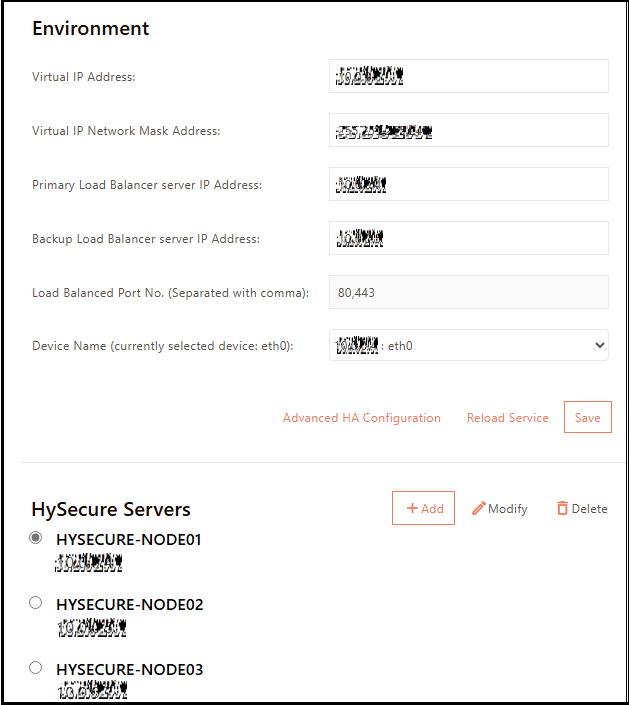
Task: Select the HYSECURE-NODE01 radio button
Action: 36,538
